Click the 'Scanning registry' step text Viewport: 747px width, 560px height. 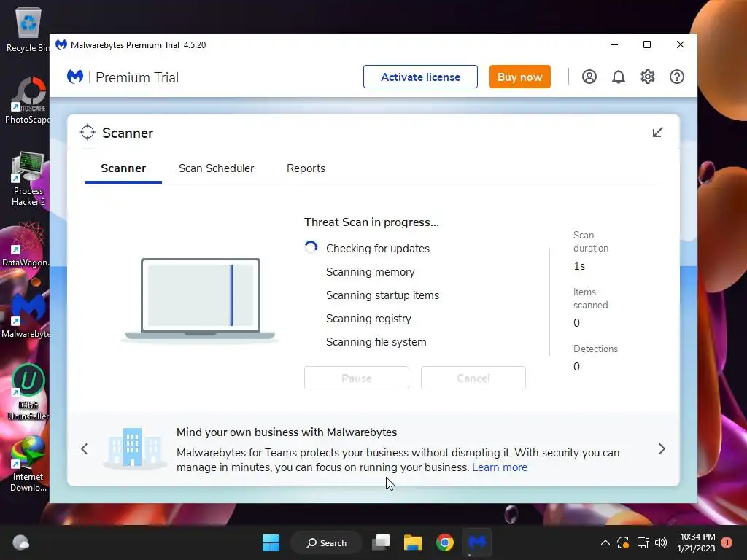tap(368, 319)
